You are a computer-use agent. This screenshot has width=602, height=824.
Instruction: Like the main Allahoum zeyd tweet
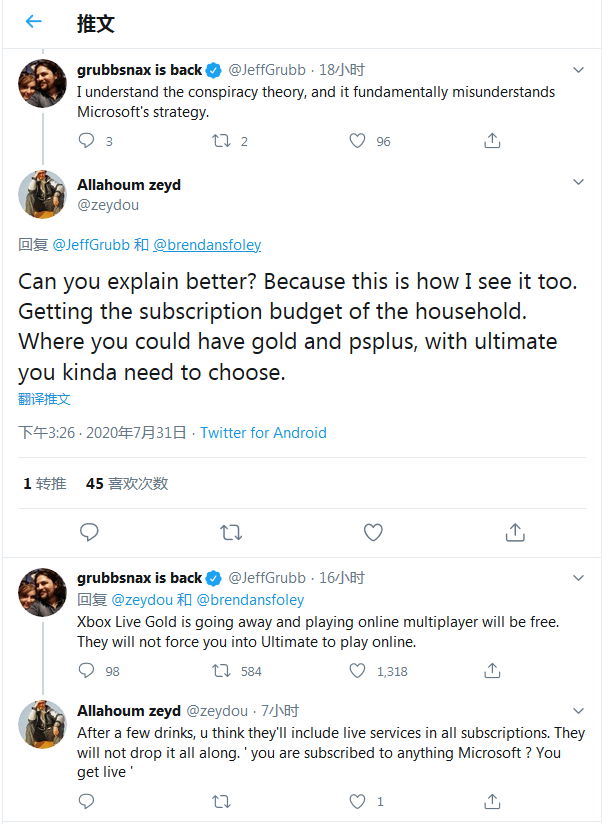pos(373,532)
